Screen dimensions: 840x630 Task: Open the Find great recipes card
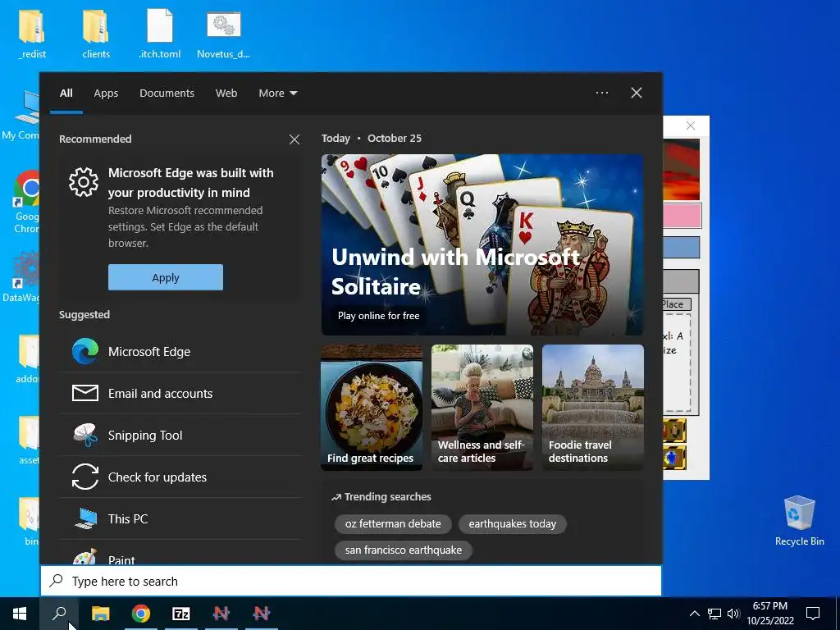point(372,408)
